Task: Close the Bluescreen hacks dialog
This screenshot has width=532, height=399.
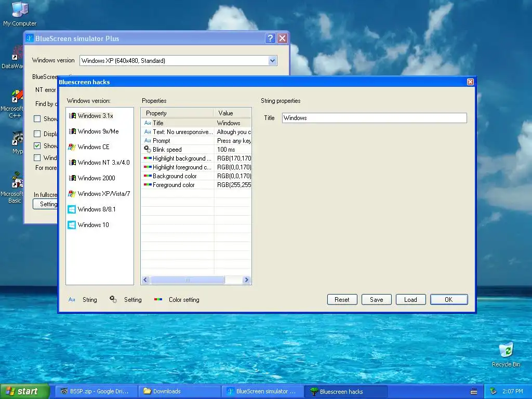Action: pos(470,82)
